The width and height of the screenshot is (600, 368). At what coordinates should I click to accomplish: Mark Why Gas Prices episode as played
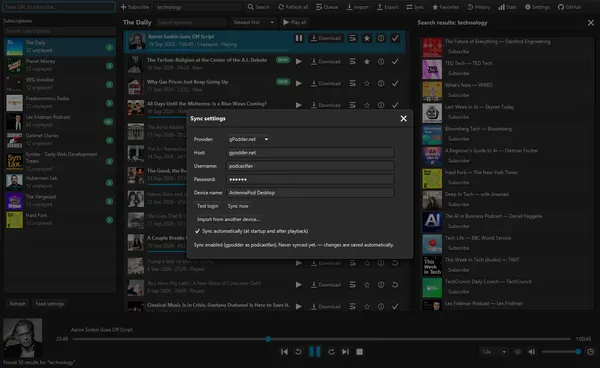[395, 83]
